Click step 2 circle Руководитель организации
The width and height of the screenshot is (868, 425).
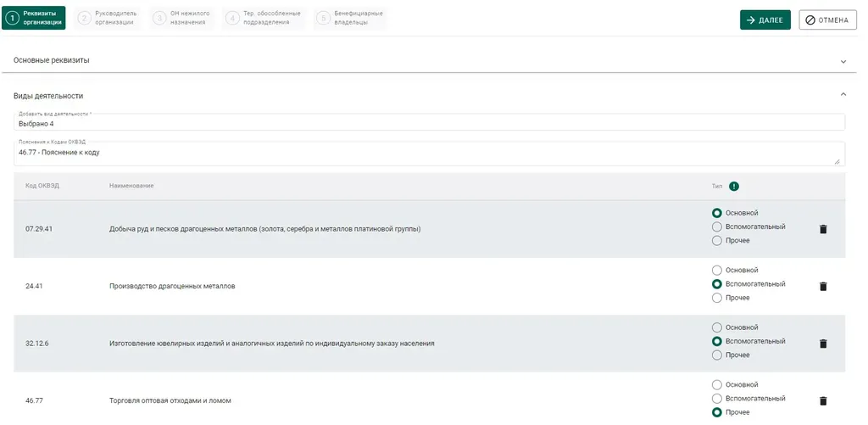click(84, 18)
